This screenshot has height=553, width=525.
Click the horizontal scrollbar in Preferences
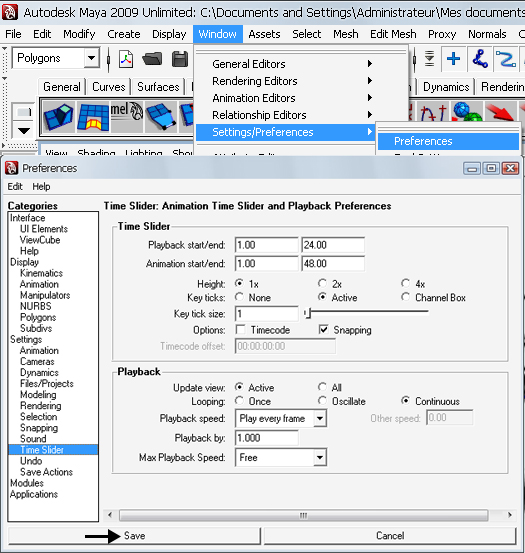click(303, 515)
